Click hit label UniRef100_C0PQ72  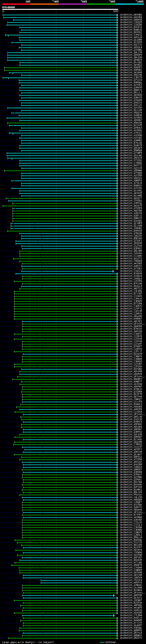(x=131, y=35)
